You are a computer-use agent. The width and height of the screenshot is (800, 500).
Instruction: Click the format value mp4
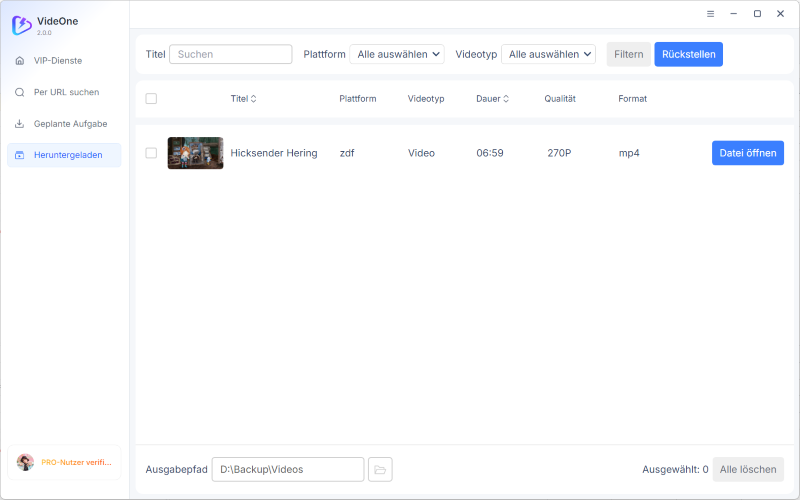[629, 153]
